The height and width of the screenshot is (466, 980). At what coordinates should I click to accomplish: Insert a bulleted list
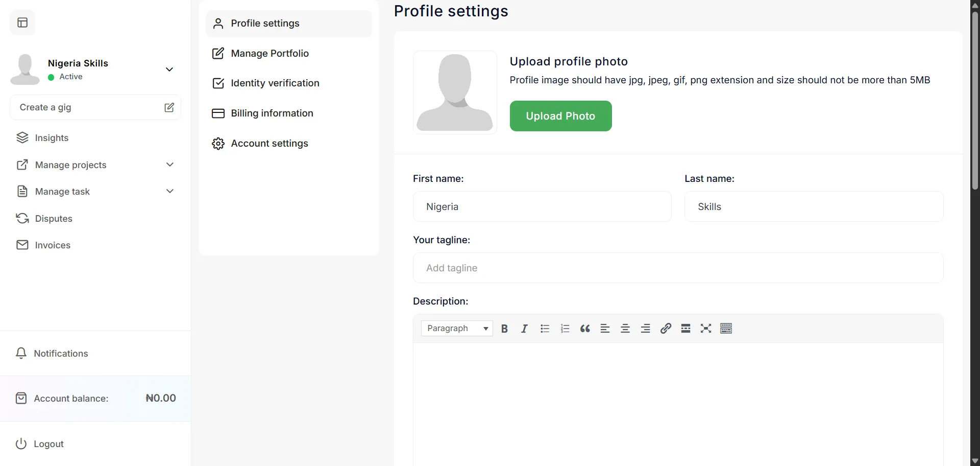point(545,329)
